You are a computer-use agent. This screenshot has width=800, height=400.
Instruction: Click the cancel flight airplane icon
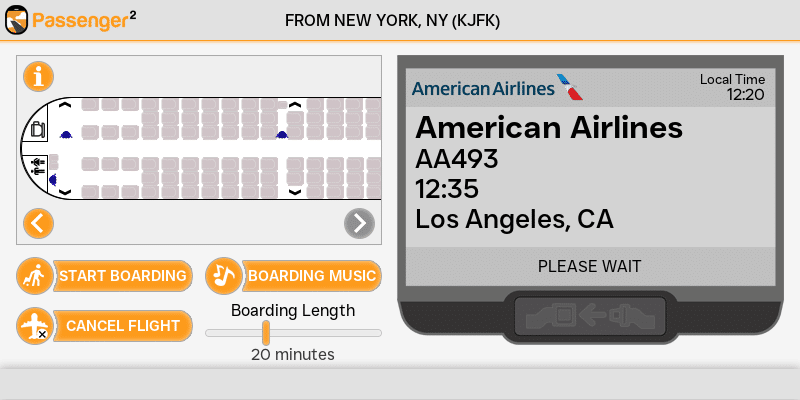click(35, 326)
